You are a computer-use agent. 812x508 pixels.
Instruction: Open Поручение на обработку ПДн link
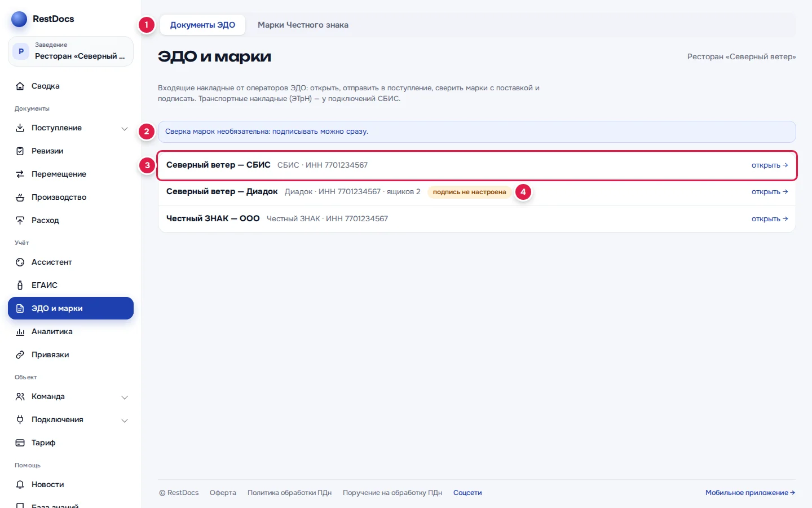tap(392, 493)
